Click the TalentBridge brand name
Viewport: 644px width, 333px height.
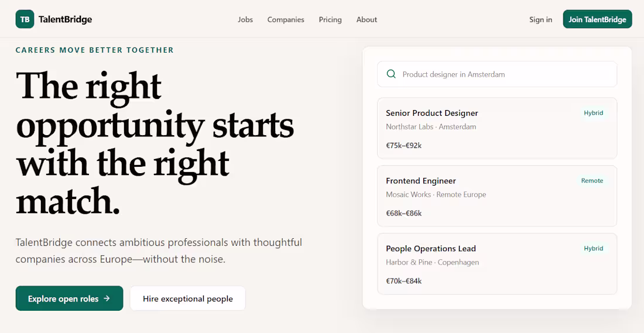tap(66, 19)
